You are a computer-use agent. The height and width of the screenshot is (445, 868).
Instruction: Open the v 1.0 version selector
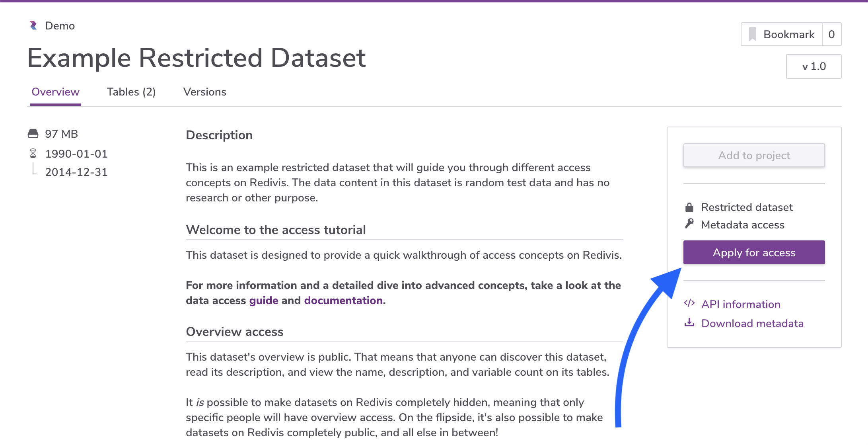pos(814,66)
